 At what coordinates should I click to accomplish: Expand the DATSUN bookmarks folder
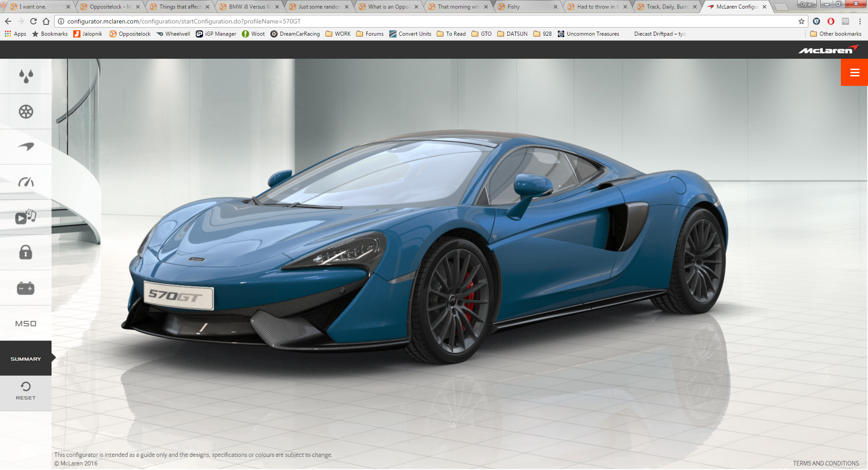(512, 34)
